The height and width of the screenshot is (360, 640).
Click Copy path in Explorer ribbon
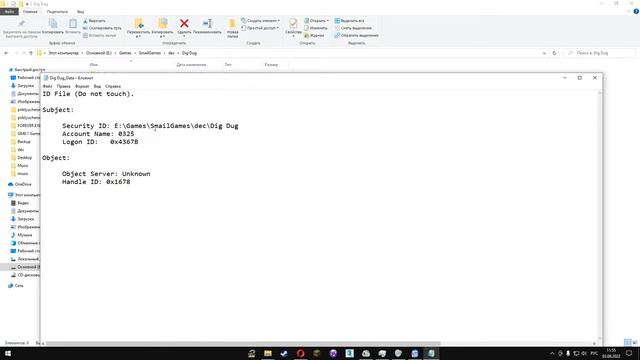(x=102, y=28)
